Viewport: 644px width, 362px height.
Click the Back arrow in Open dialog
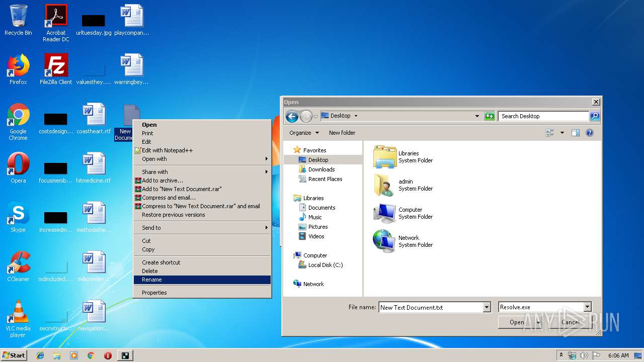(292, 116)
